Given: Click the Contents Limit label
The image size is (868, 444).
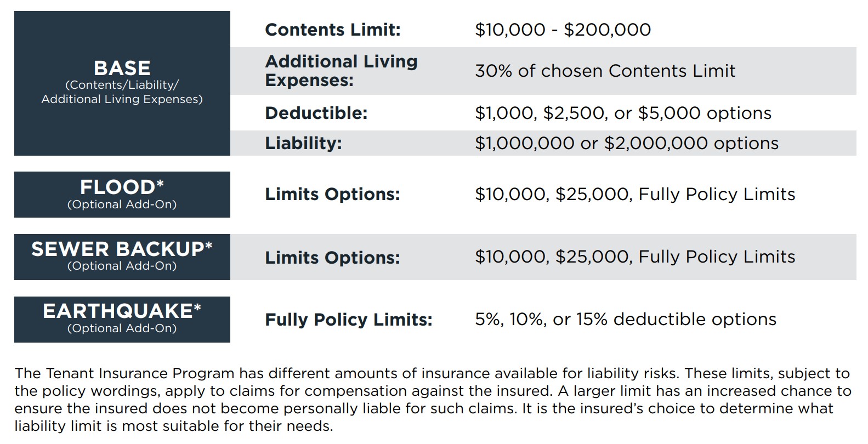Looking at the screenshot, I should pos(333,30).
